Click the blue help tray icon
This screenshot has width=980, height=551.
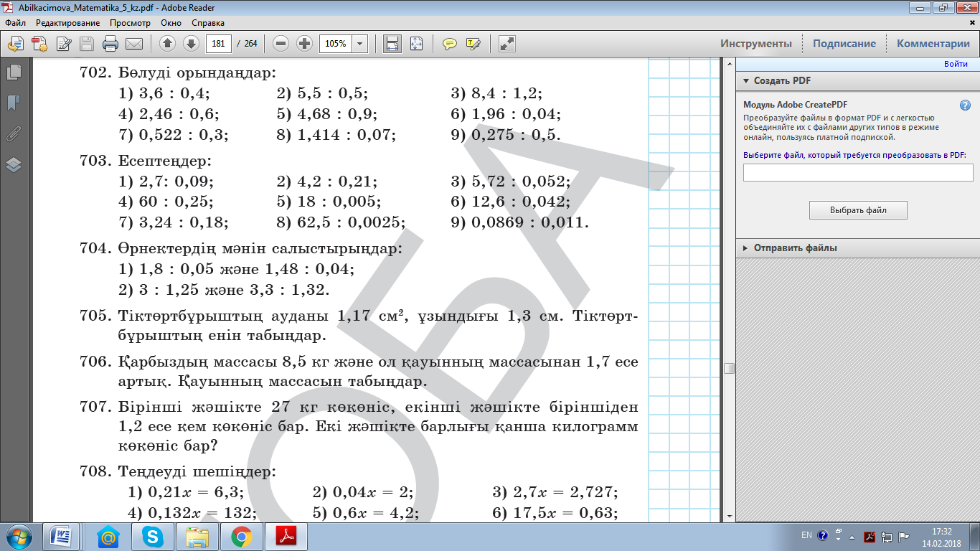click(x=822, y=535)
